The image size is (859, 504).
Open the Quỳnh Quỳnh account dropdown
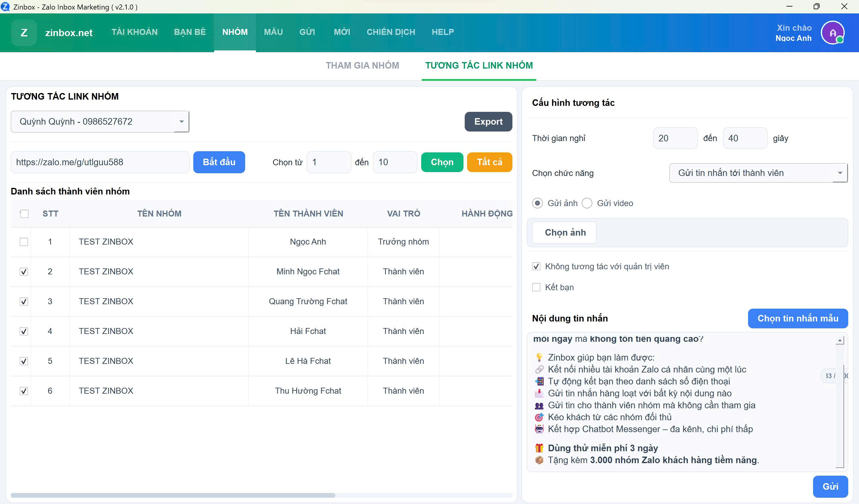point(100,122)
